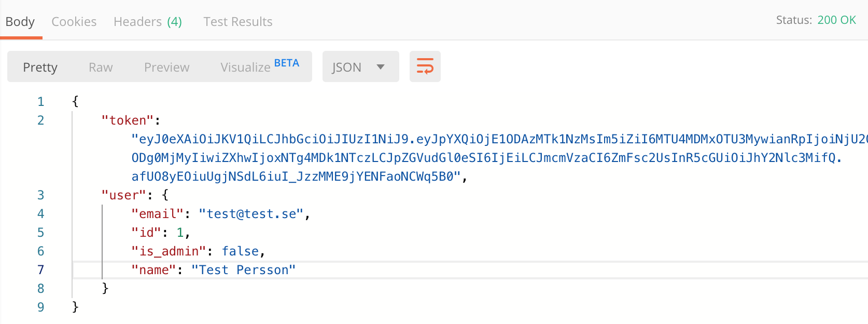The image size is (868, 324).
Task: Select the Preview view mode
Action: 167,67
